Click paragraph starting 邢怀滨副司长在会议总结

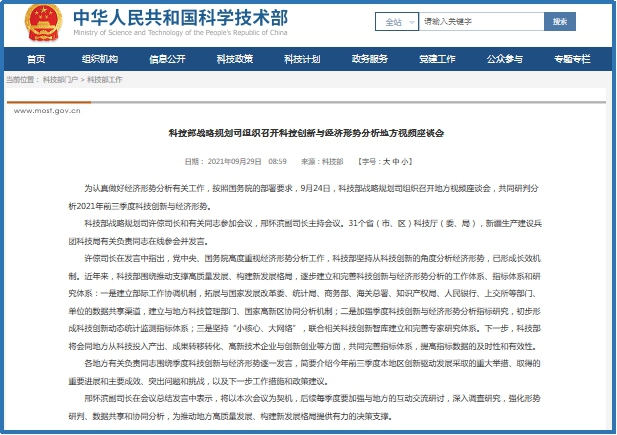pyautogui.click(x=304, y=407)
